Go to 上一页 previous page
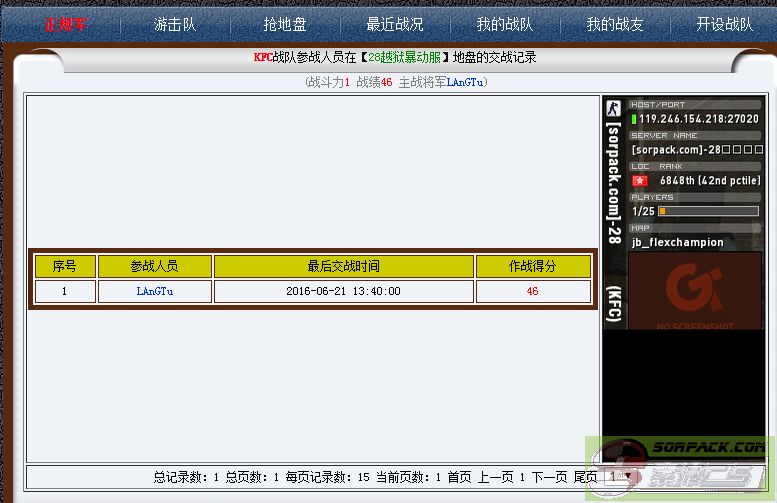The height and width of the screenshot is (503, 777). click(x=496, y=477)
